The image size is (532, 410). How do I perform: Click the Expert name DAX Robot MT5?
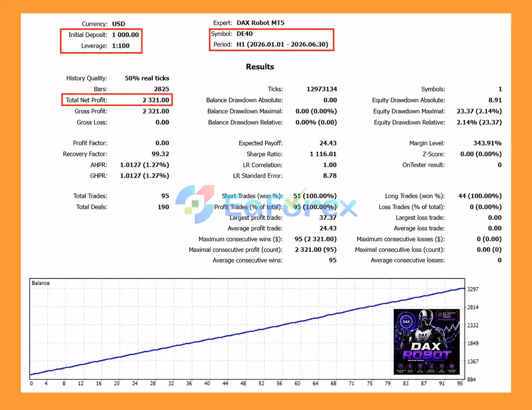(261, 23)
